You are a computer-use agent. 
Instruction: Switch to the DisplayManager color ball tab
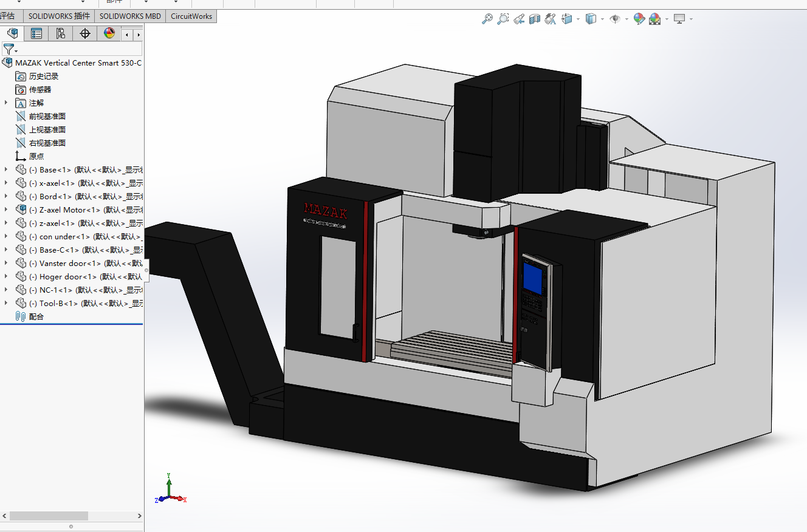click(109, 33)
